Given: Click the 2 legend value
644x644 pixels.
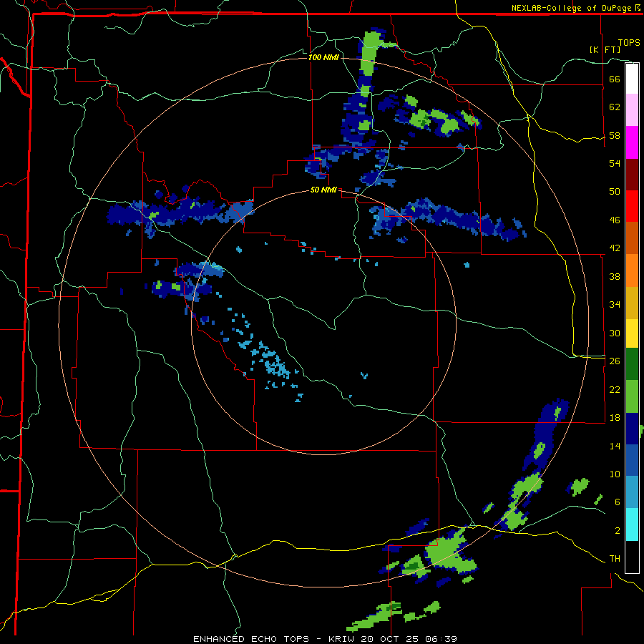Looking at the screenshot, I should tap(618, 531).
